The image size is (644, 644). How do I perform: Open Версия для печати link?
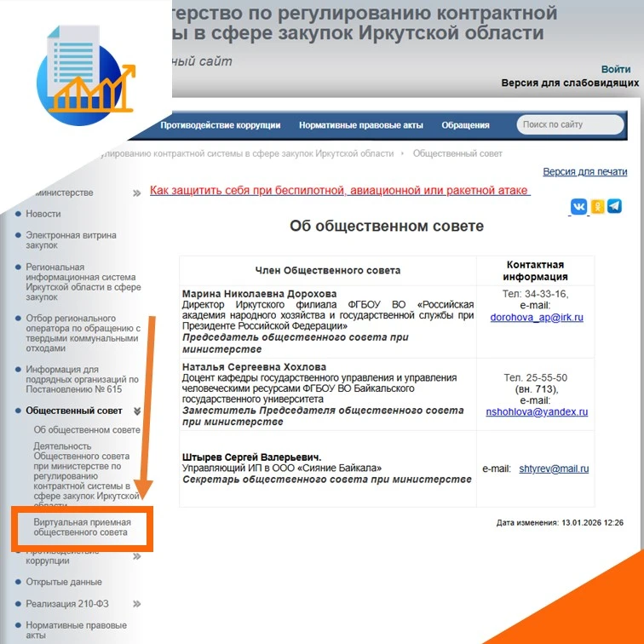[585, 172]
